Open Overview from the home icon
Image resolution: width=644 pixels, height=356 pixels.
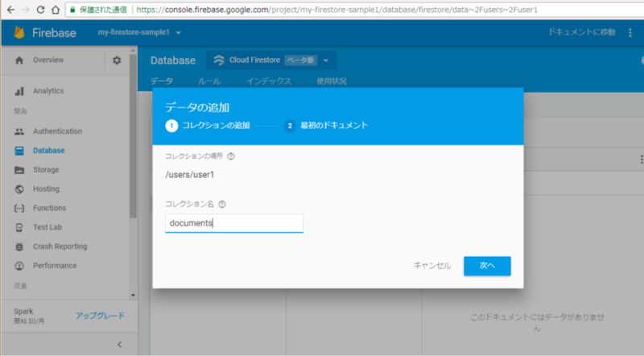19,60
